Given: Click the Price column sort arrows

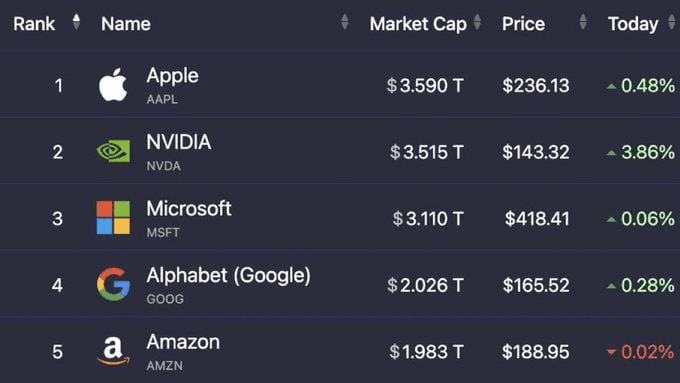Looking at the screenshot, I should [583, 22].
